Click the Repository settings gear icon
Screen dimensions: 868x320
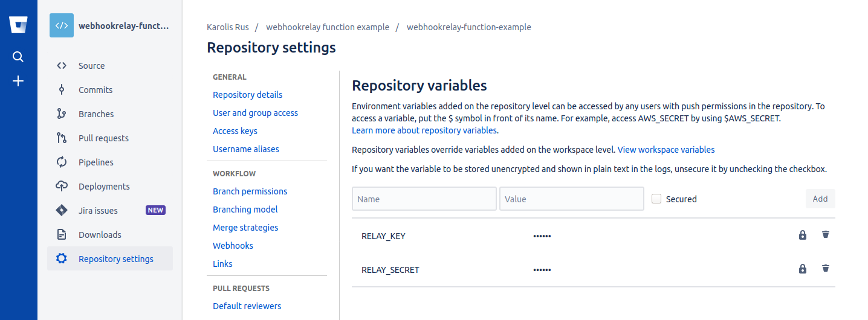[62, 259]
